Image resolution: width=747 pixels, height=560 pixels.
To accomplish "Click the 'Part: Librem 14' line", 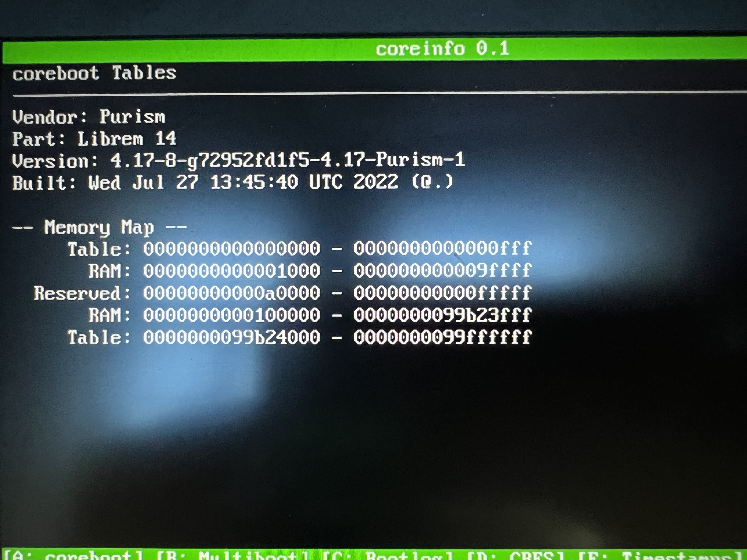I will click(x=94, y=139).
